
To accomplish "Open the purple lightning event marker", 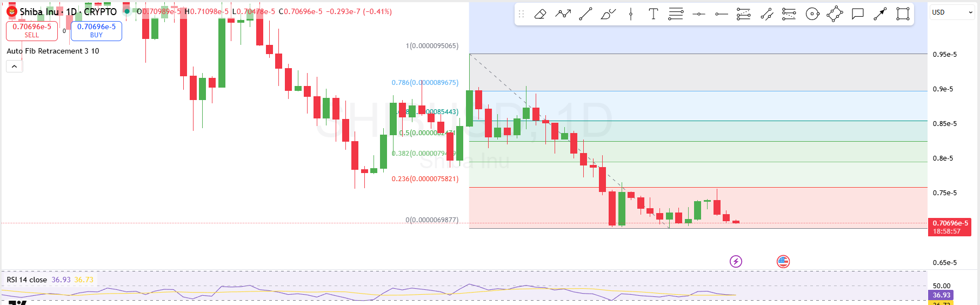I will point(736,262).
